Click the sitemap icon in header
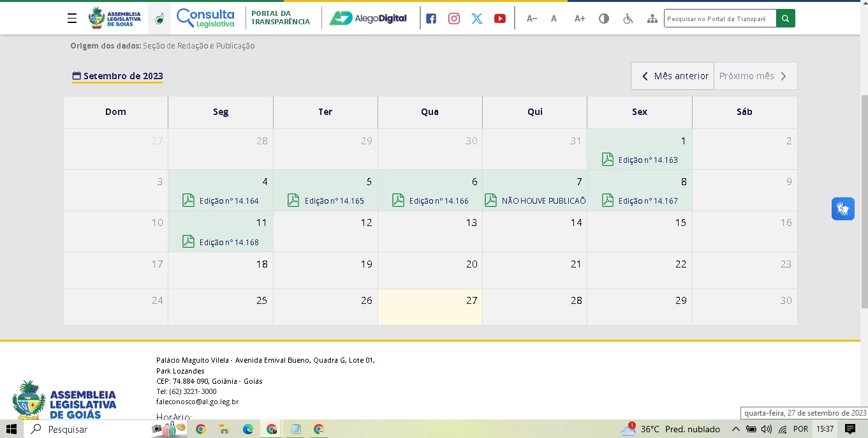 point(652,19)
